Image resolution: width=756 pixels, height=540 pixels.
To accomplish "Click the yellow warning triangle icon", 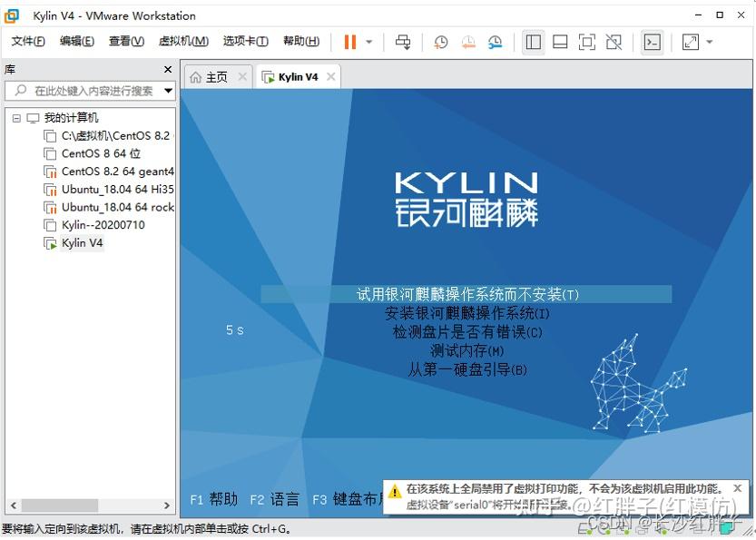I will (x=395, y=491).
